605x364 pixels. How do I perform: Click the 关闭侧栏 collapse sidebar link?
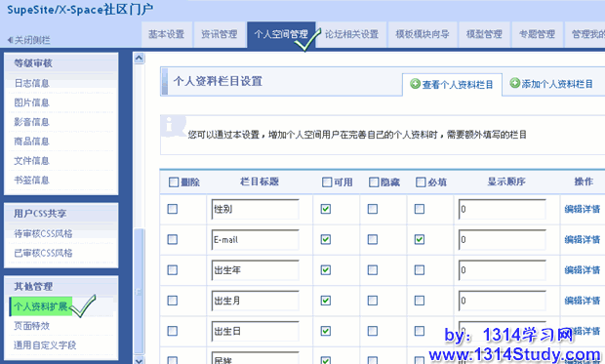(29, 40)
